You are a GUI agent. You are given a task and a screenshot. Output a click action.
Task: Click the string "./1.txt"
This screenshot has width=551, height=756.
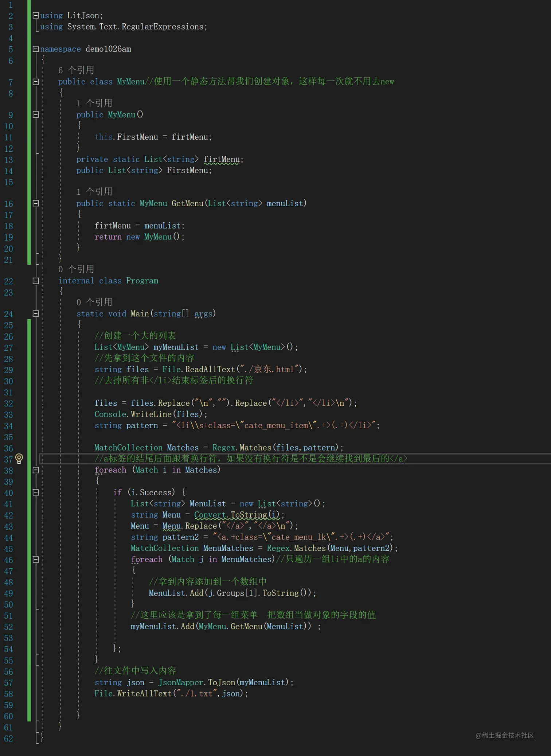tap(196, 694)
